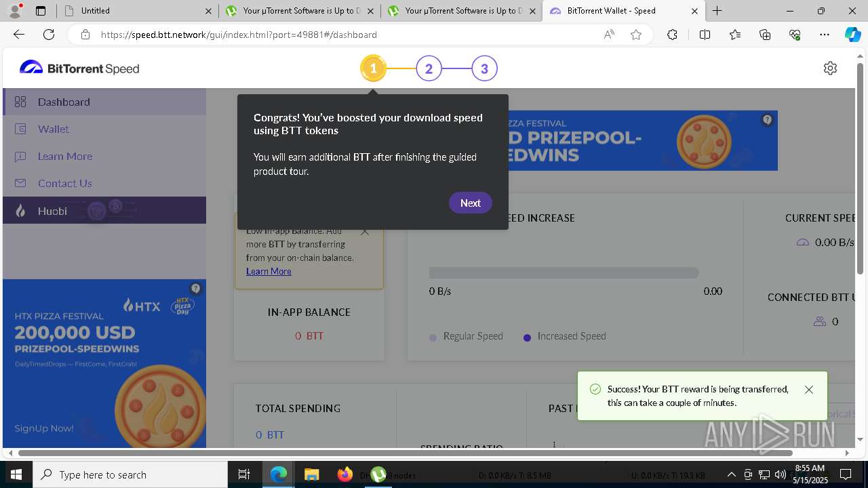This screenshot has height=488, width=868.
Task: Open browser settings and more menu
Action: (825, 35)
